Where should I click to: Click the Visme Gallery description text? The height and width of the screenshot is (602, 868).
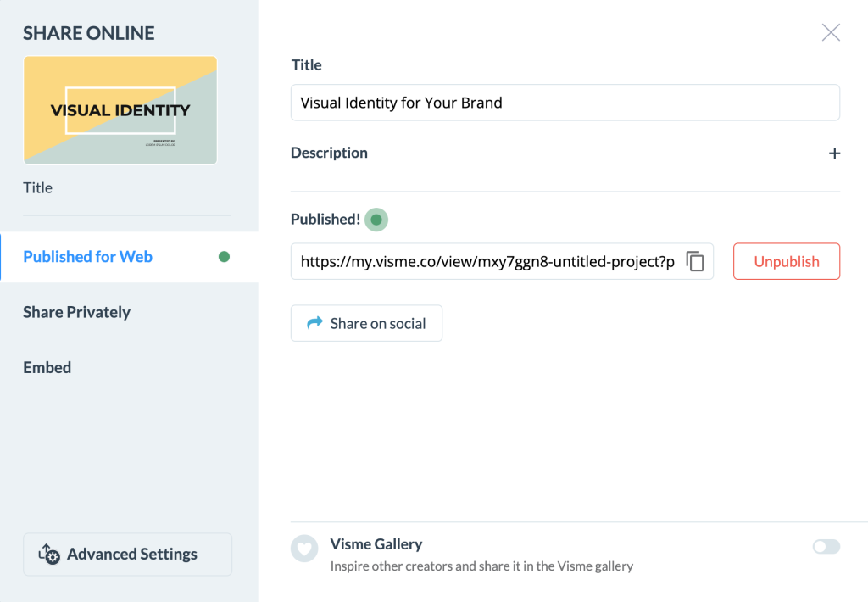(x=481, y=566)
